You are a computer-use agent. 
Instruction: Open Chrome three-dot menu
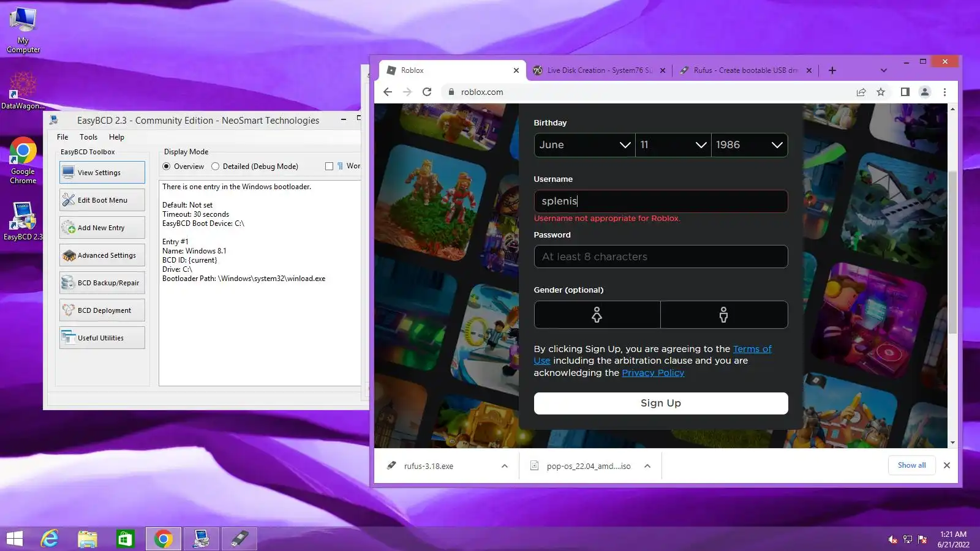tap(944, 92)
